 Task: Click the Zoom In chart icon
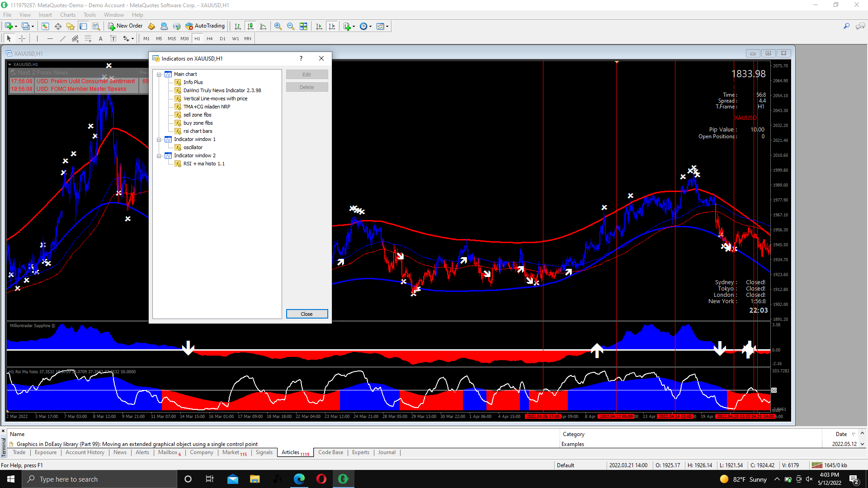coord(278,26)
